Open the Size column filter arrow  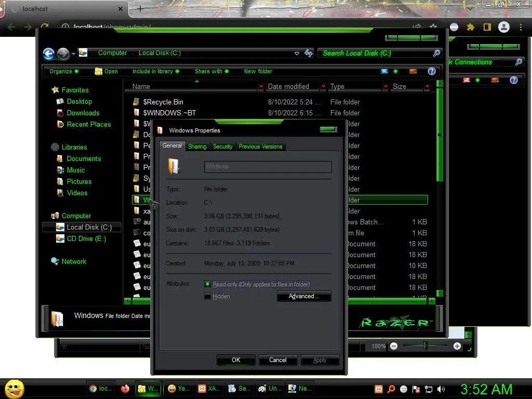427,87
